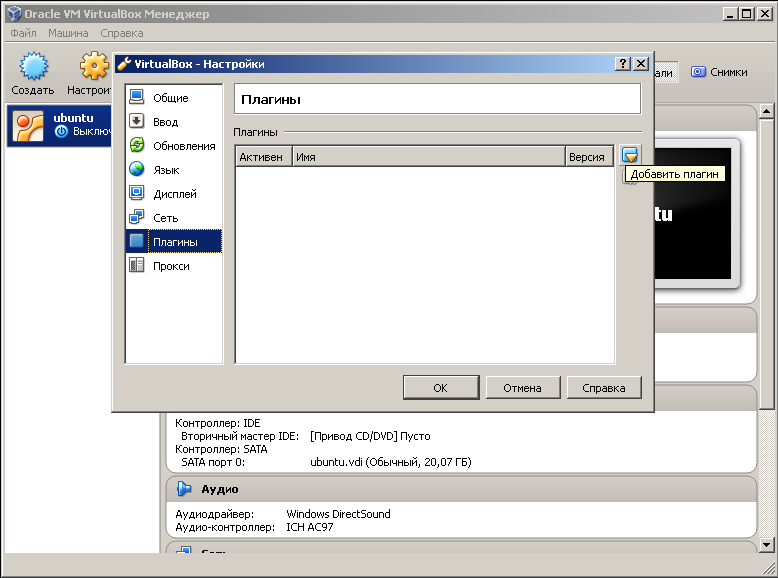The width and height of the screenshot is (778, 578).
Task: Sort plugins by the Имя column header
Action: tap(429, 157)
